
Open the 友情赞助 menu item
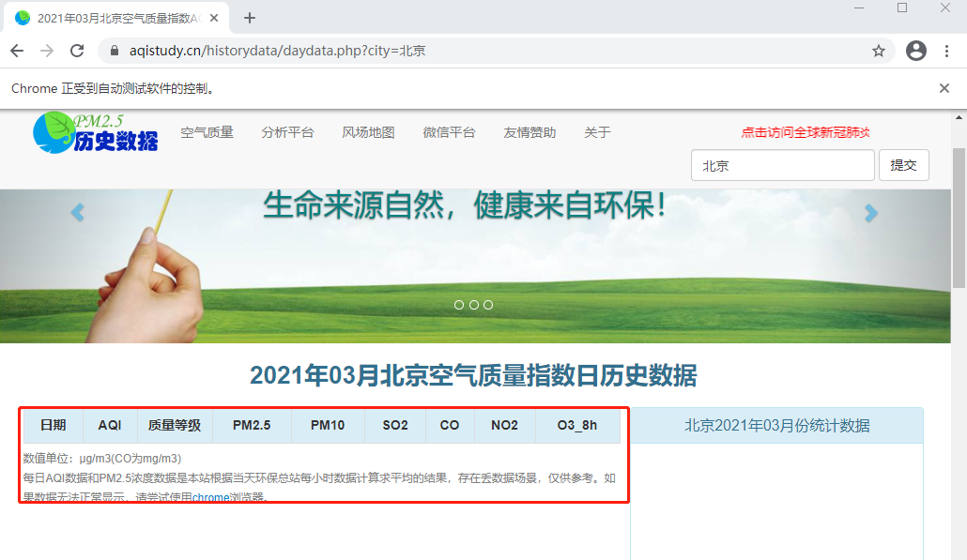(530, 132)
